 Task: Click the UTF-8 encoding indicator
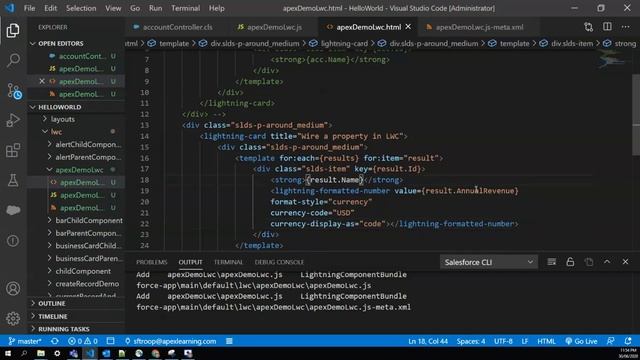click(503, 341)
